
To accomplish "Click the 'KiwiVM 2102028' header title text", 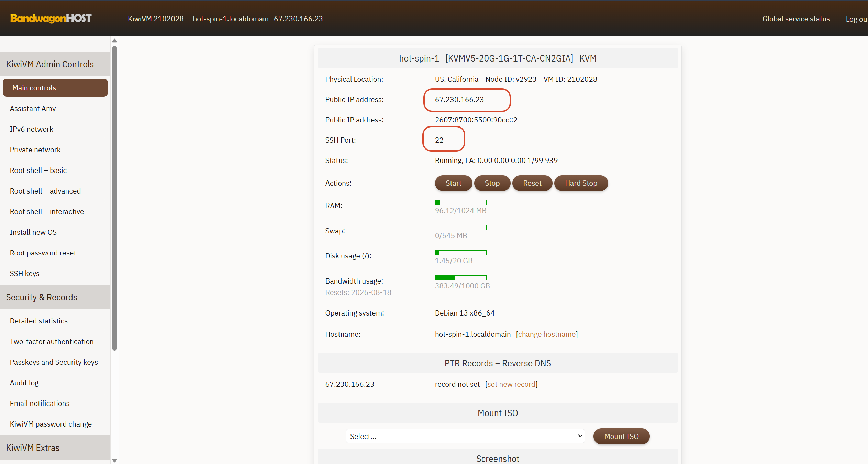I will click(156, 19).
